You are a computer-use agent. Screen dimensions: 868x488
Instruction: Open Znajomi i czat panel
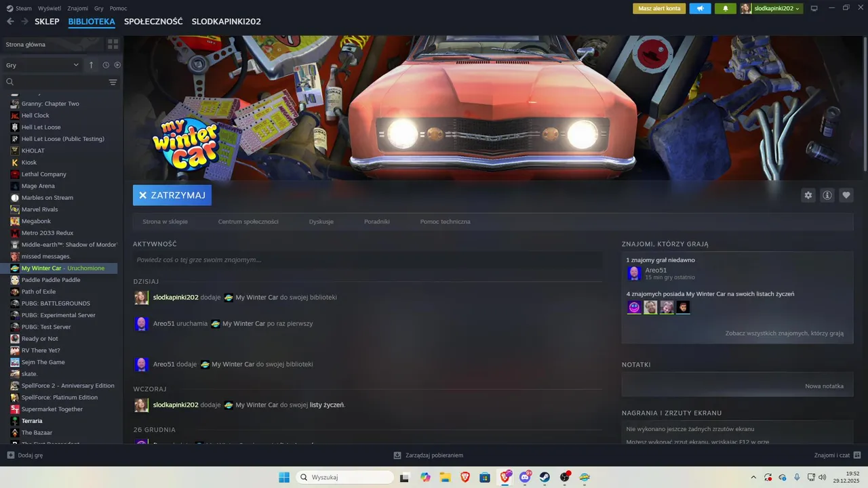(x=837, y=455)
